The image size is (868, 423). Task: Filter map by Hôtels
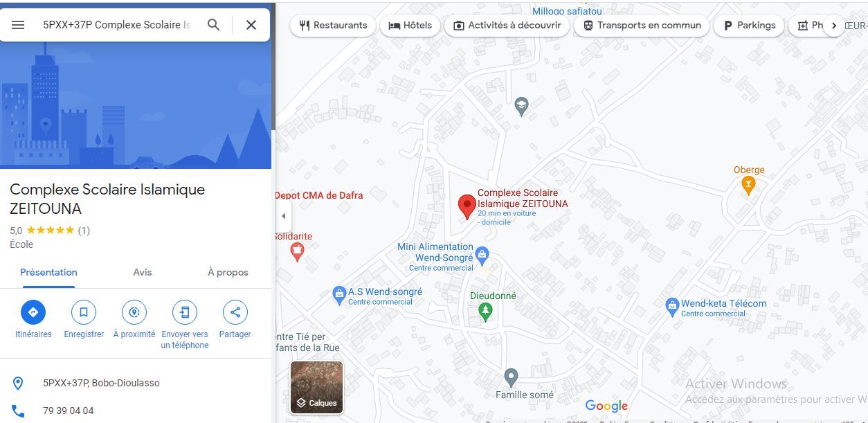coord(410,26)
